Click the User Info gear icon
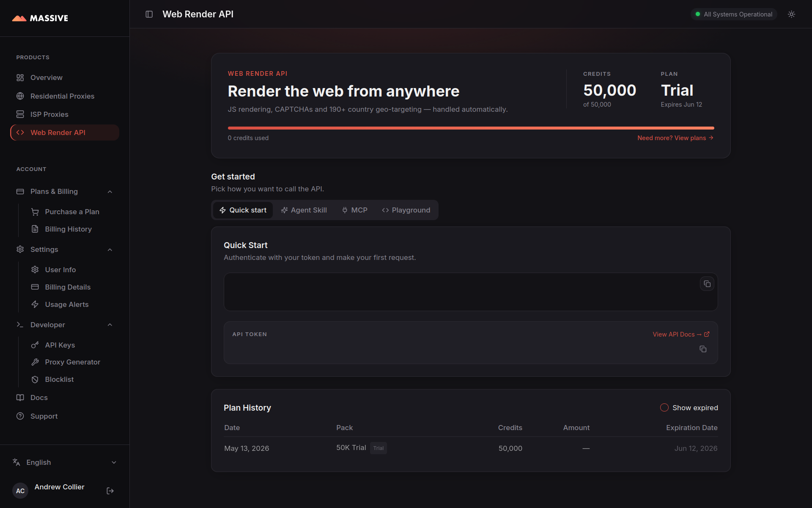This screenshot has height=508, width=812. pyautogui.click(x=35, y=270)
